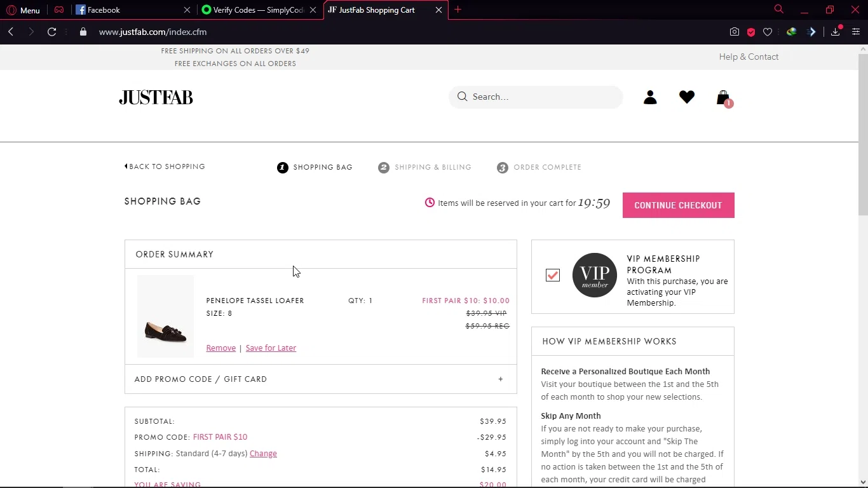Go back to the previous page

(x=11, y=32)
